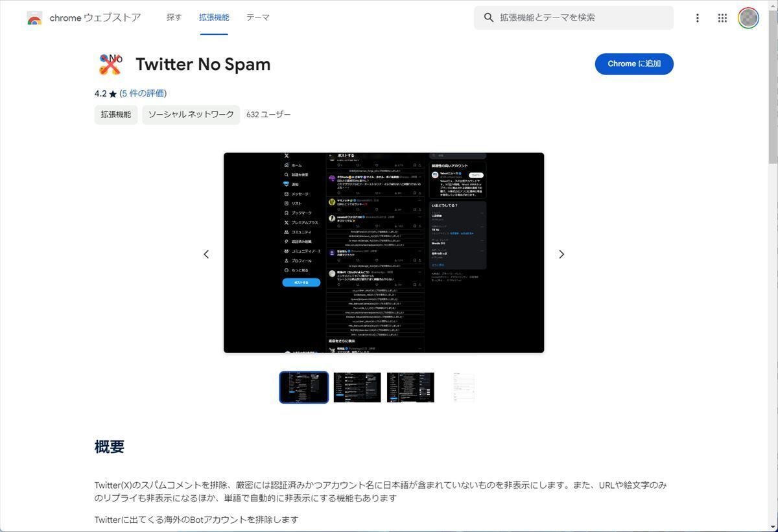Click the ソーシャル ネットワーク category badge
778x532 pixels.
(191, 114)
